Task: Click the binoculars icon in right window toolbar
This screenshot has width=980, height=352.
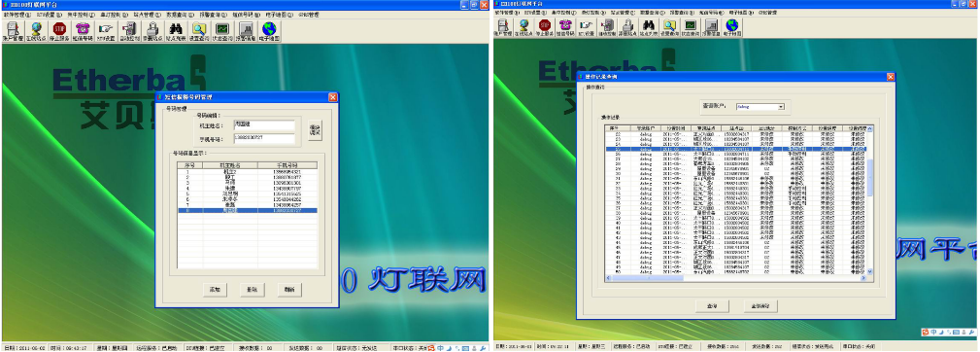Action: point(648,25)
